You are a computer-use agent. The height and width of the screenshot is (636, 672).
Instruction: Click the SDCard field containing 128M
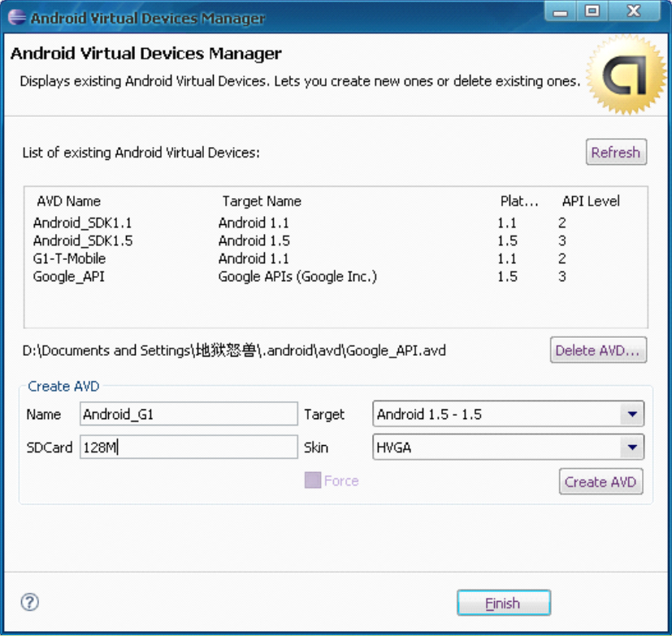[189, 447]
